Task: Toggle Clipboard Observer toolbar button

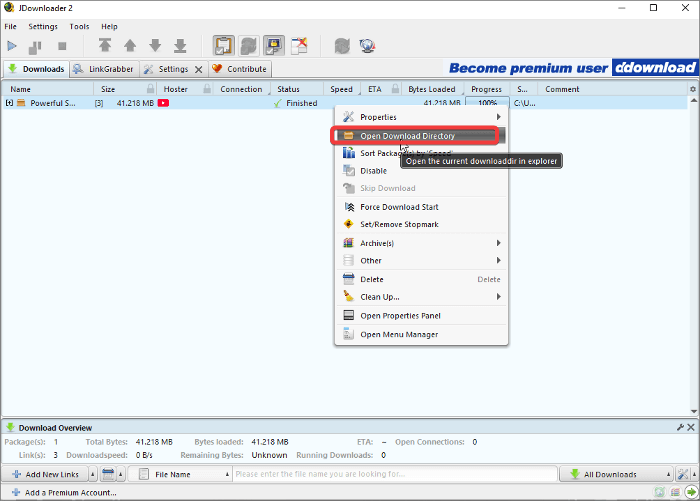Action: tap(223, 46)
